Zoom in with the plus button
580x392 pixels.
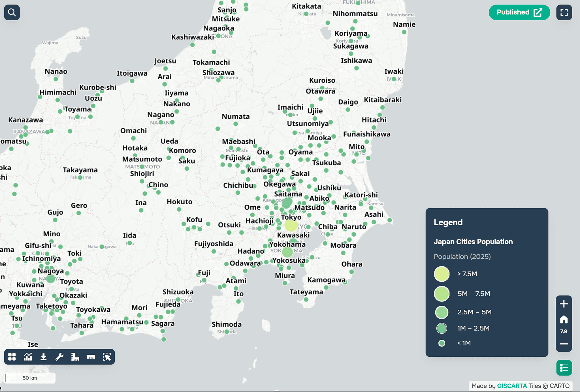pos(564,304)
